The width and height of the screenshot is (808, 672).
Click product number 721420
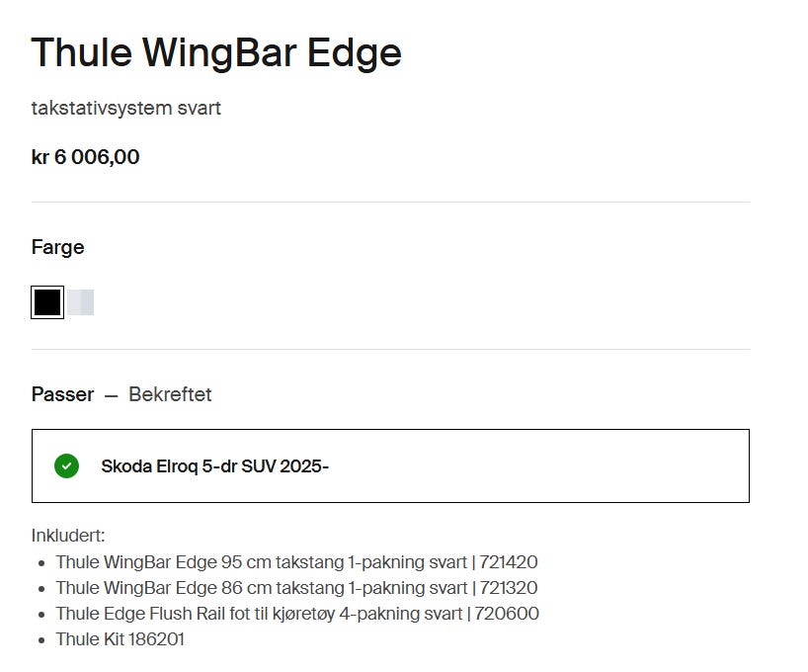(509, 562)
